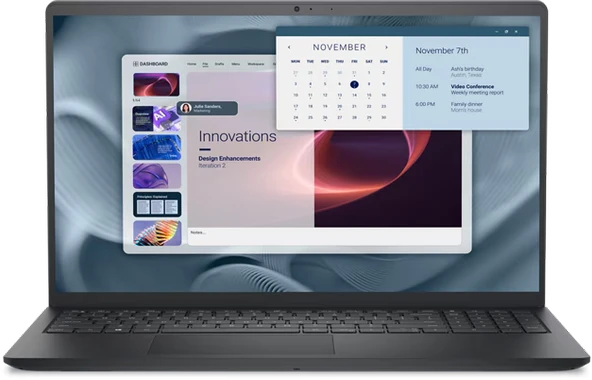The height and width of the screenshot is (380, 592).
Task: Open the File tab in Dashboard
Action: 205,64
